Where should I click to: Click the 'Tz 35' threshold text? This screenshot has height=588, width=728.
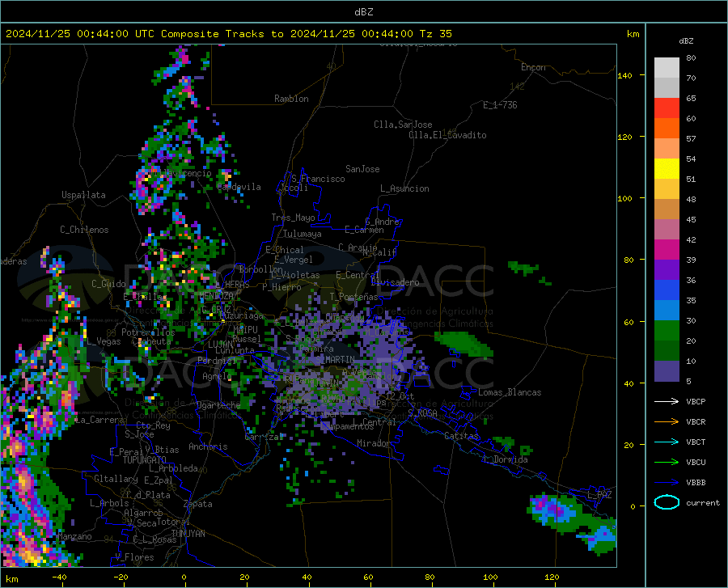435,34
